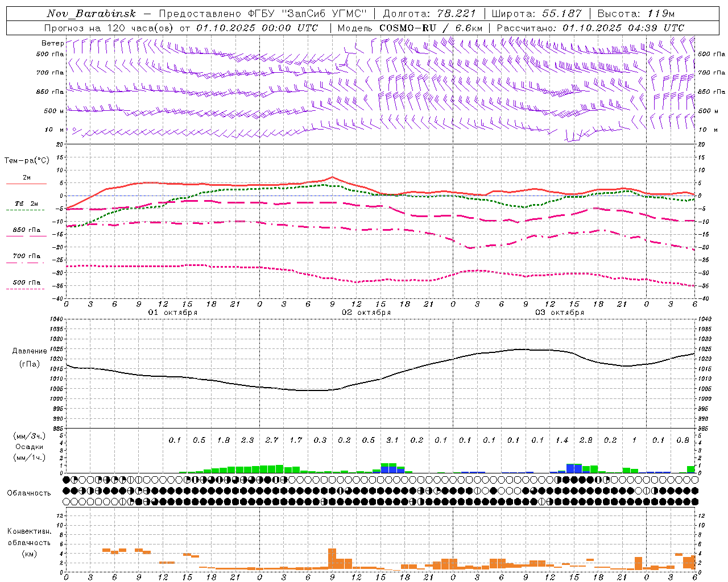Click the 'Высота: 119м' elevation value
The image size is (728, 582).
pos(636,14)
